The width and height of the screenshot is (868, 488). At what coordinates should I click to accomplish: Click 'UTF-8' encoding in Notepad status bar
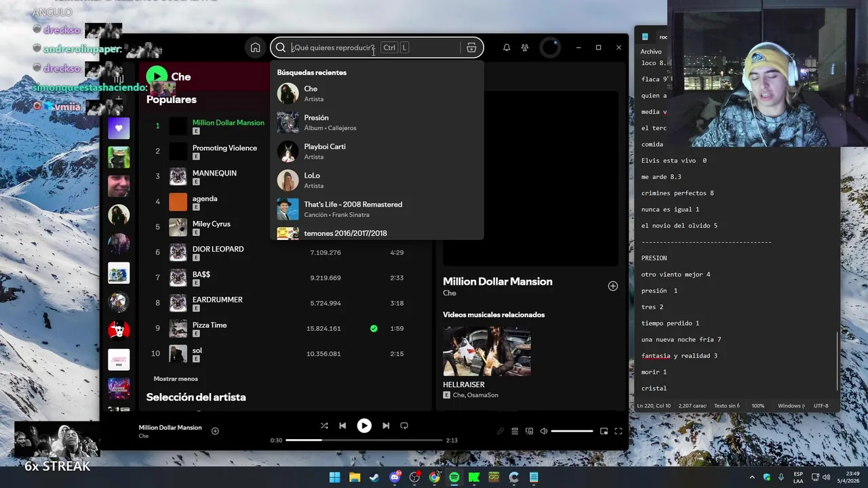coord(821,406)
